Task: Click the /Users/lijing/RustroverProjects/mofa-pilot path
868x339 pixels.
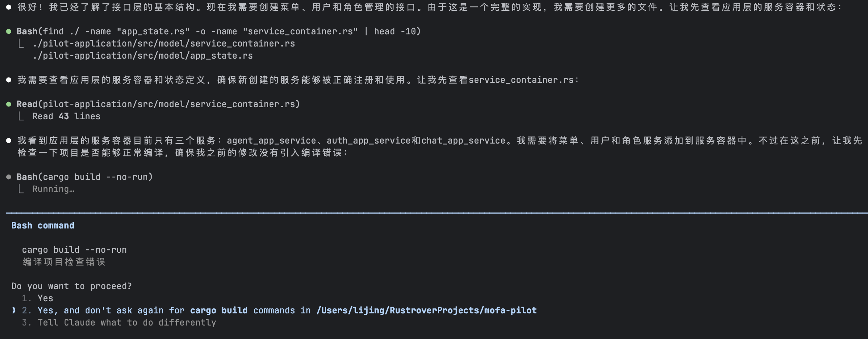Action: tap(426, 310)
